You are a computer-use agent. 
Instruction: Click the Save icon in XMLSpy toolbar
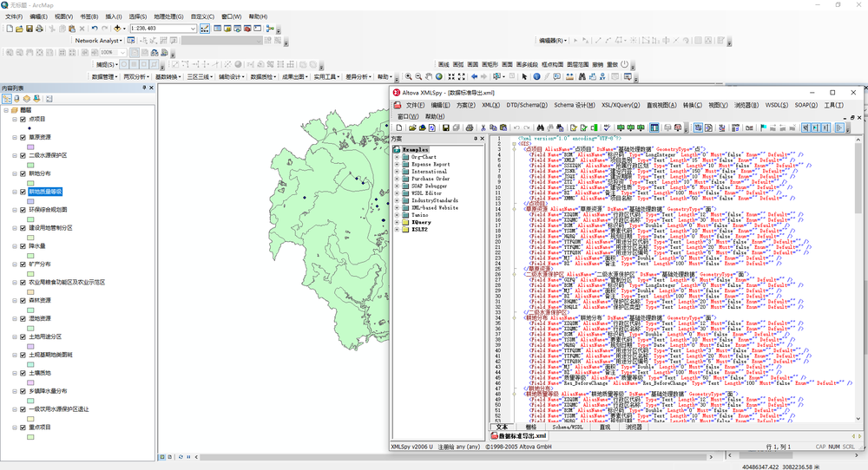point(445,127)
